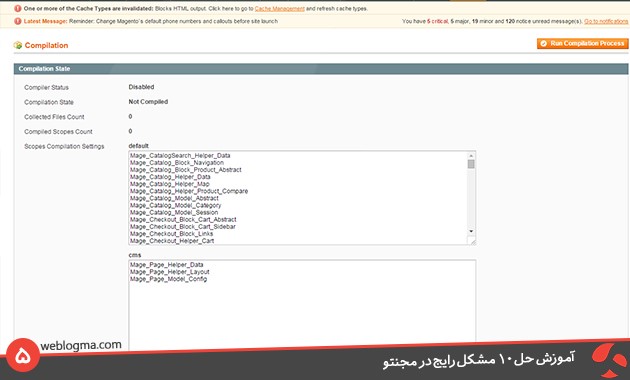
Task: Click the Compilation page title
Action: 46,45
